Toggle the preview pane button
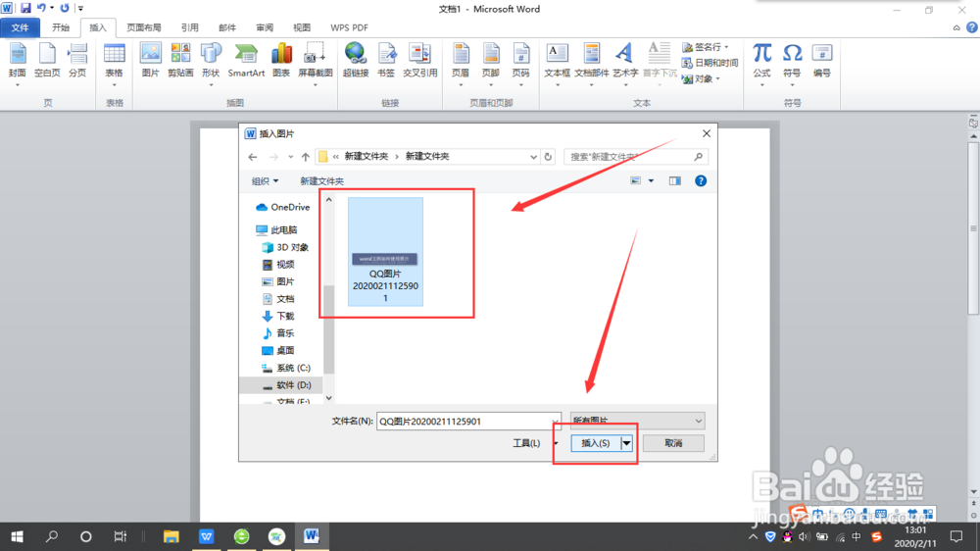This screenshot has width=980, height=551. point(675,180)
